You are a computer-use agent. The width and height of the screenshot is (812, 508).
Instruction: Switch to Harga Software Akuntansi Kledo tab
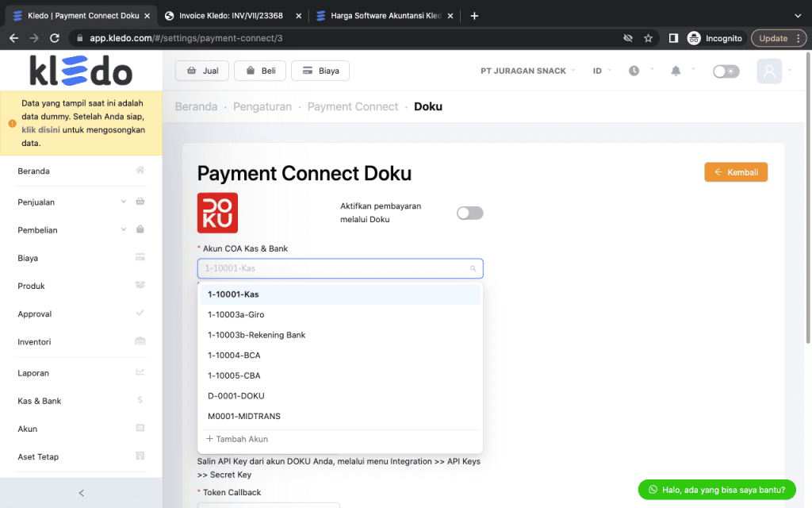385,16
